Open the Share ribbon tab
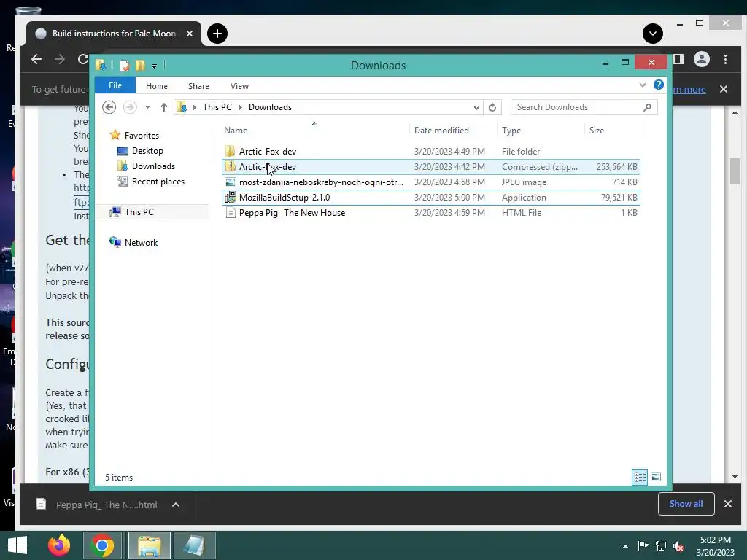Screen dimensions: 747x560 198,86
